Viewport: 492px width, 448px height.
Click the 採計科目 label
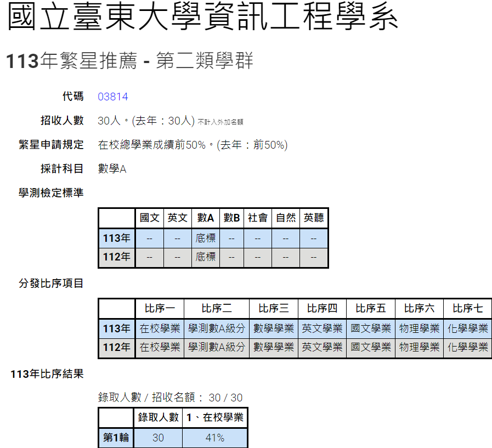coord(62,169)
